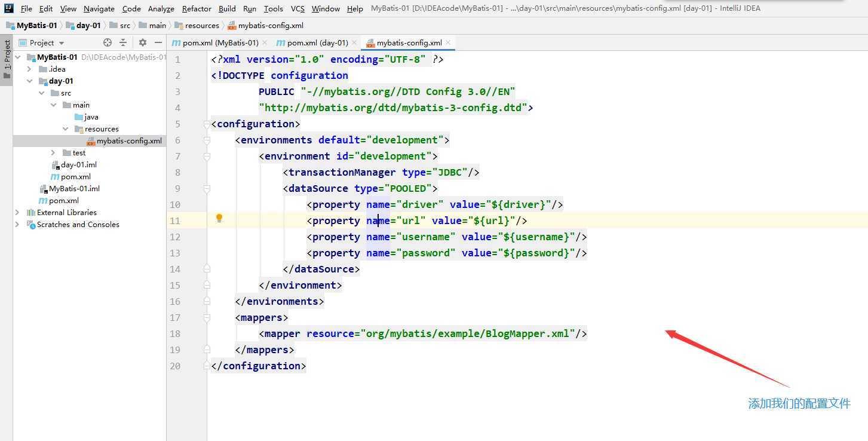Click src in navigation breadcrumb
868x441 pixels.
119,25
